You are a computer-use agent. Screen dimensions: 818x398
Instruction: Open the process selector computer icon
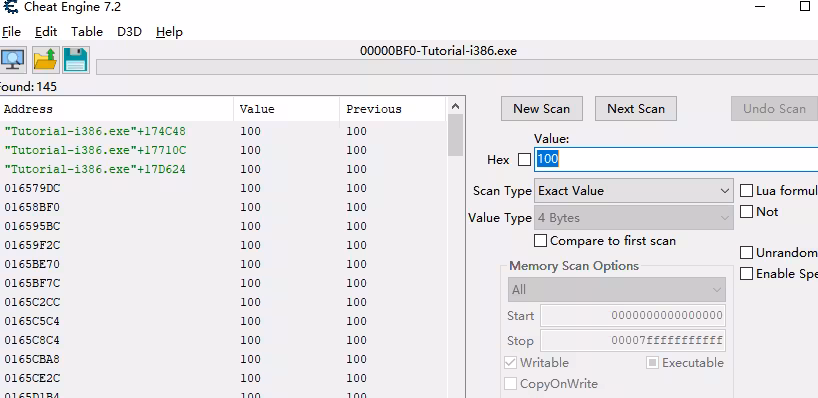point(13,59)
